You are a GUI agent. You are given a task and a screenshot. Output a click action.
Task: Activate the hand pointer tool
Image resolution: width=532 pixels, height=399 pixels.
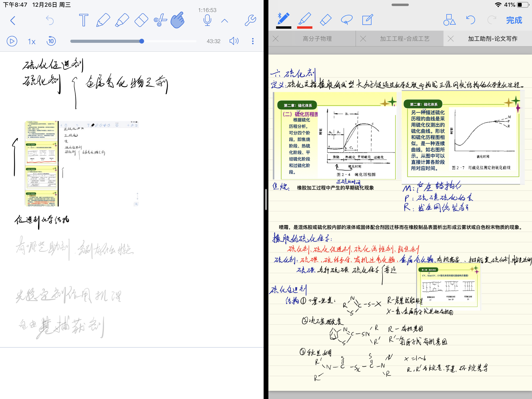pyautogui.click(x=178, y=20)
